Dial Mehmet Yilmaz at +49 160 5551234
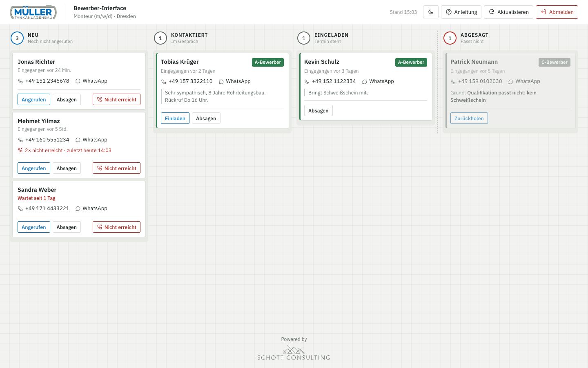 tap(43, 140)
